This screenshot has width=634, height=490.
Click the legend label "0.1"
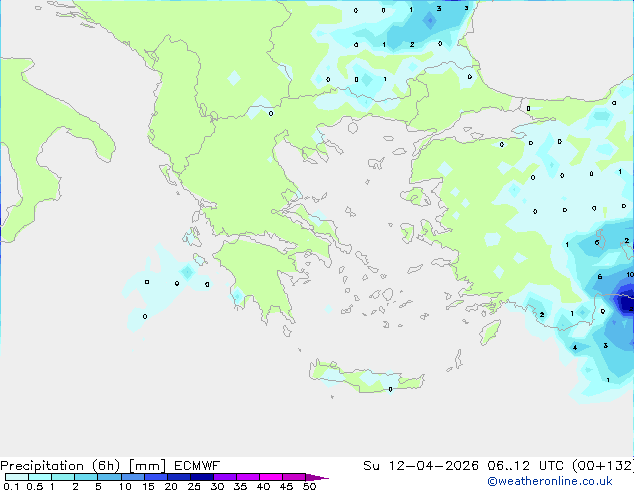pos(11,486)
